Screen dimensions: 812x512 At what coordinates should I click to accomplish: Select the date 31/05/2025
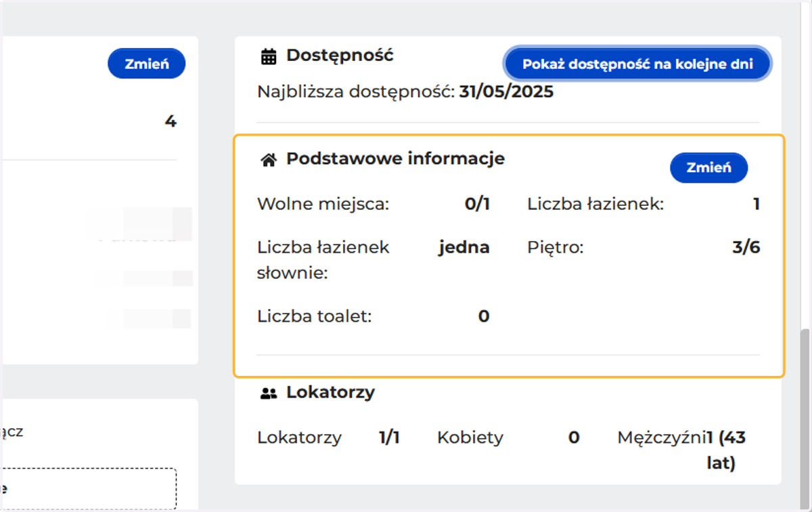click(506, 92)
